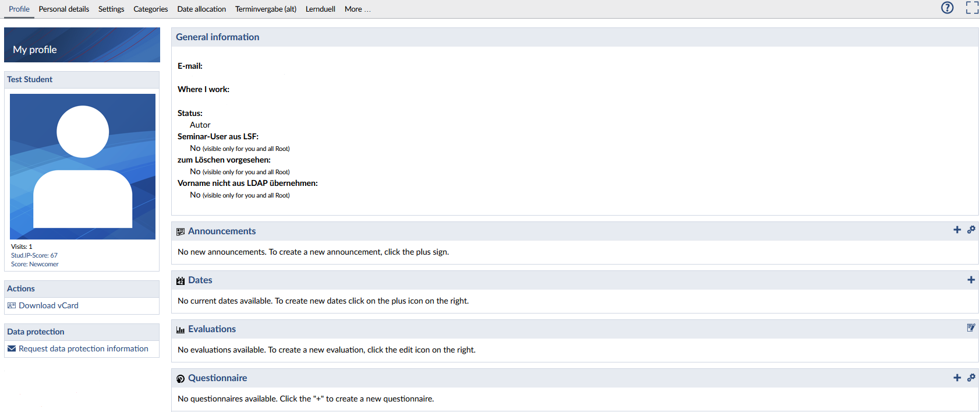Go to Categories tab
Screen dimensions: 980x412
[x=150, y=9]
